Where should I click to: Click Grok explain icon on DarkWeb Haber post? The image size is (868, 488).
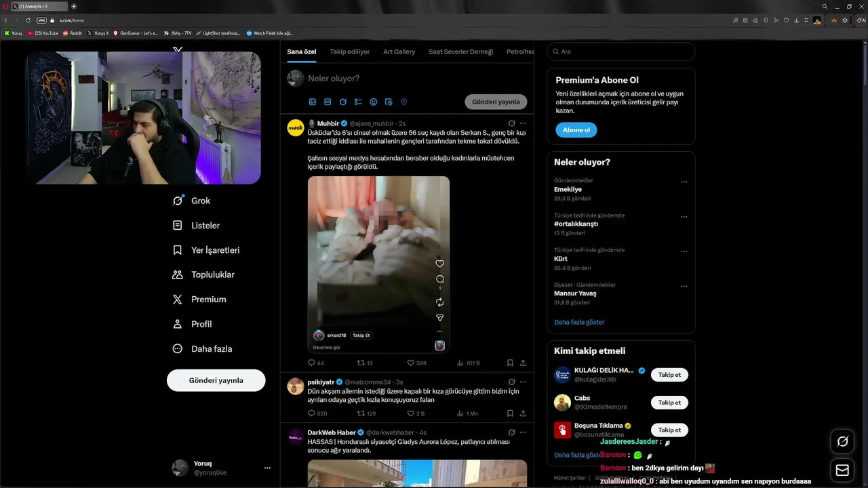(x=512, y=432)
